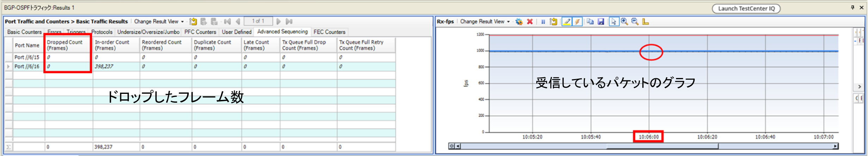Screen dimensions: 868x156
Task: Click the page number field showing 1 of 1
Action: (x=258, y=21)
